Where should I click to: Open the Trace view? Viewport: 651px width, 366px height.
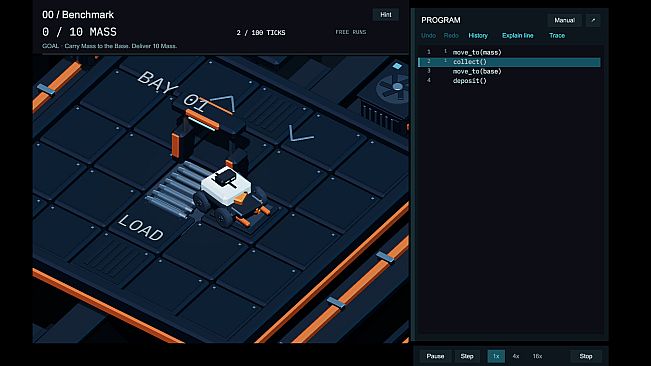click(x=557, y=36)
